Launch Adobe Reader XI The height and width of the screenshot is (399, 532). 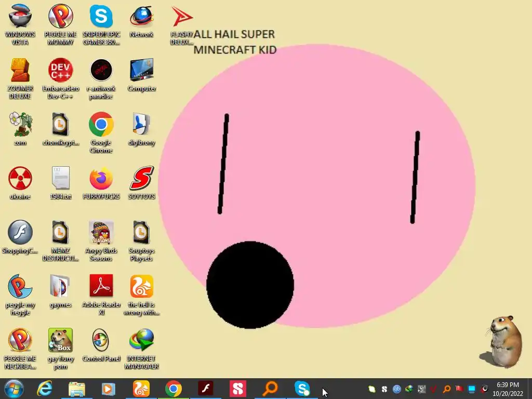coord(101,295)
